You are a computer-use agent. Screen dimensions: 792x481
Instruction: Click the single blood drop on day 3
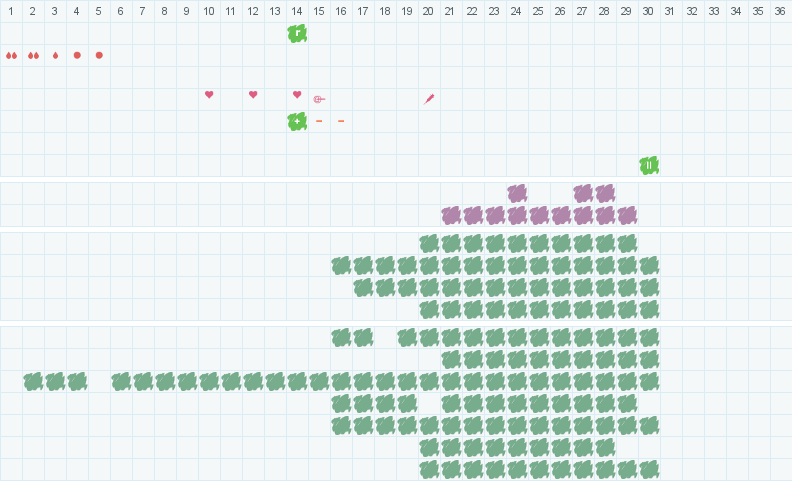[55, 55]
